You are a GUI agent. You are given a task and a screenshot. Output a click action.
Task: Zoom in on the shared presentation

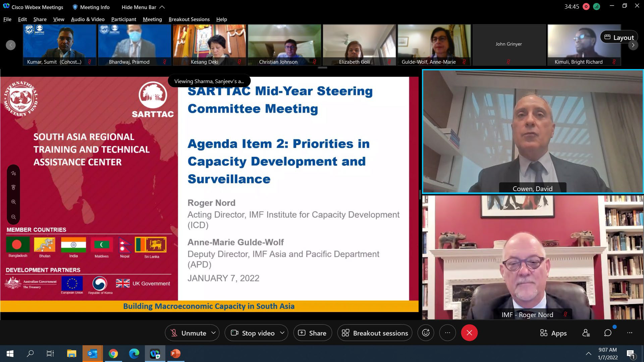(x=13, y=202)
